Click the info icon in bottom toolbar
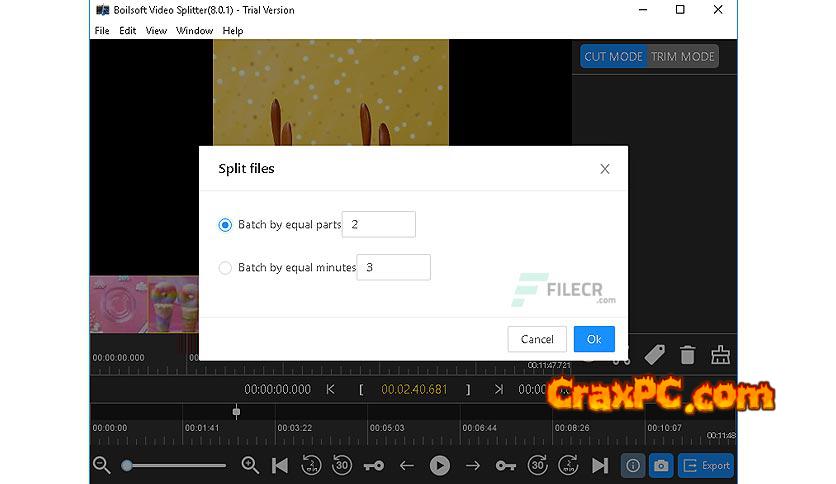Image resolution: width=836 pixels, height=484 pixels. tap(633, 465)
